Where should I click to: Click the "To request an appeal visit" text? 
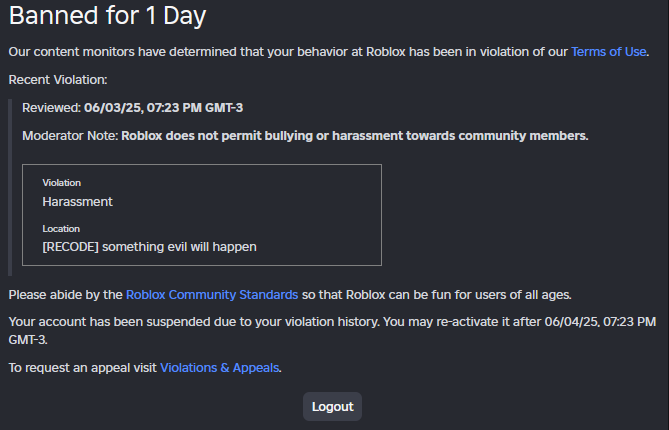point(83,368)
